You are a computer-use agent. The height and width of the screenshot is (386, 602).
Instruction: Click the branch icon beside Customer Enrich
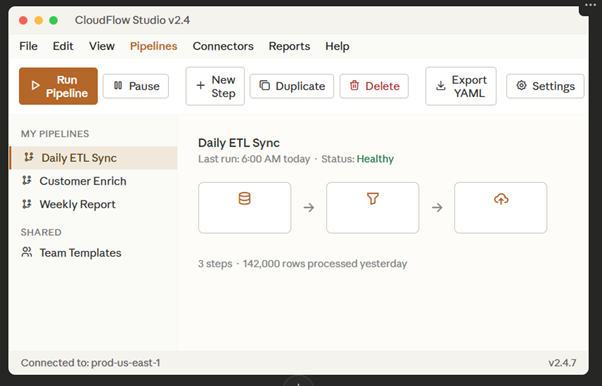coord(26,180)
